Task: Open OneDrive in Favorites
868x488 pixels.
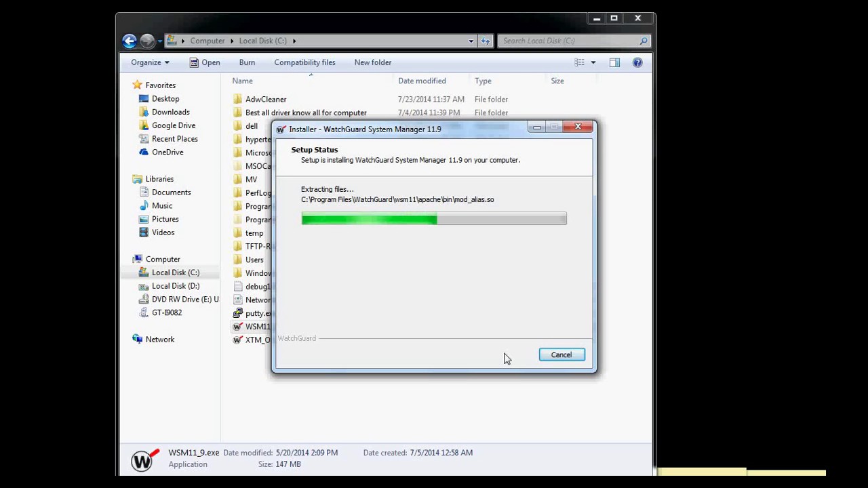Action: (167, 152)
